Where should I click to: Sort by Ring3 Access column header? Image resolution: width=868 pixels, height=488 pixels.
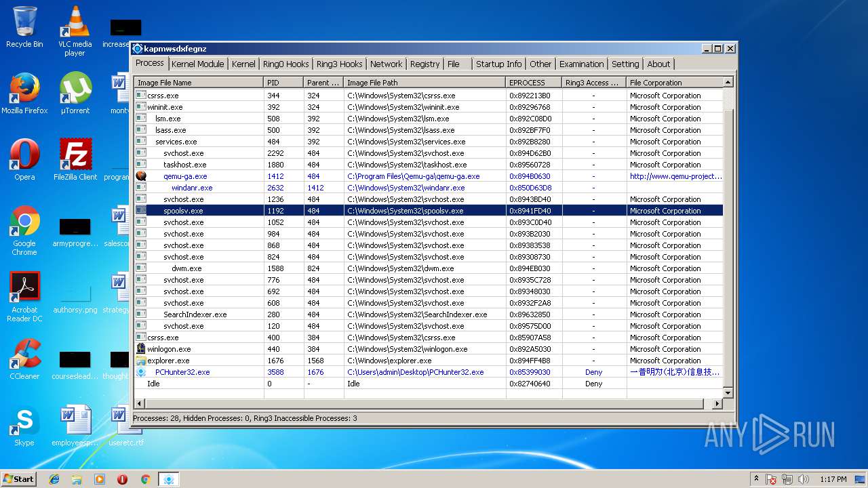tap(593, 83)
